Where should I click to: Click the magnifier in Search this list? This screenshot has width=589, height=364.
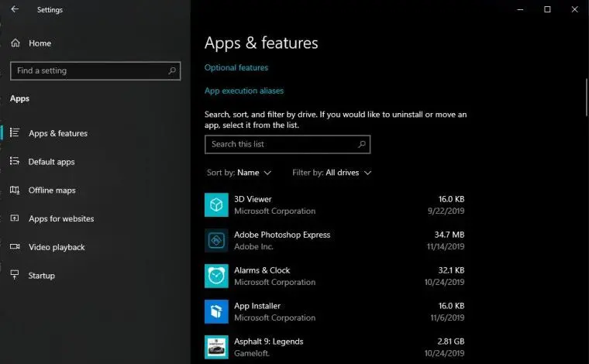362,144
